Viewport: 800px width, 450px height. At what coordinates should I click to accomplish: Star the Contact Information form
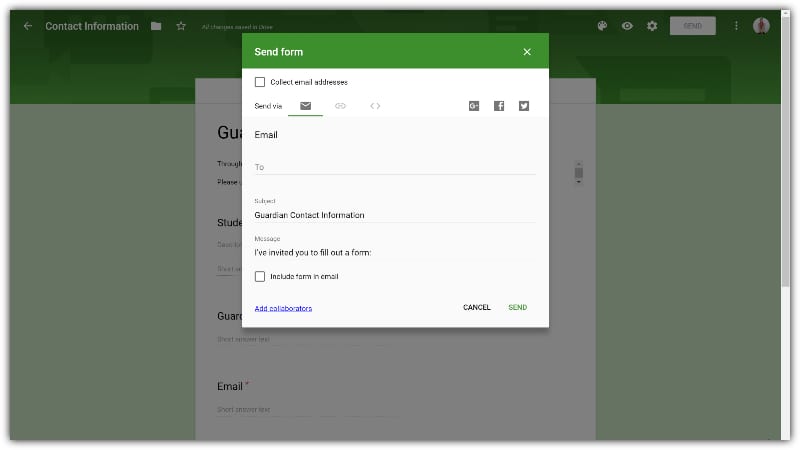click(181, 26)
